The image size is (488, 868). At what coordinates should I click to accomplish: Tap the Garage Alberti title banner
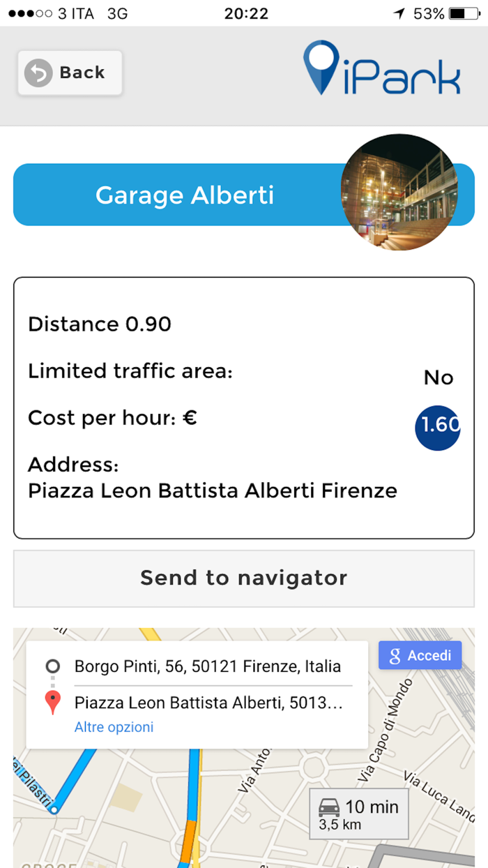pos(184,195)
